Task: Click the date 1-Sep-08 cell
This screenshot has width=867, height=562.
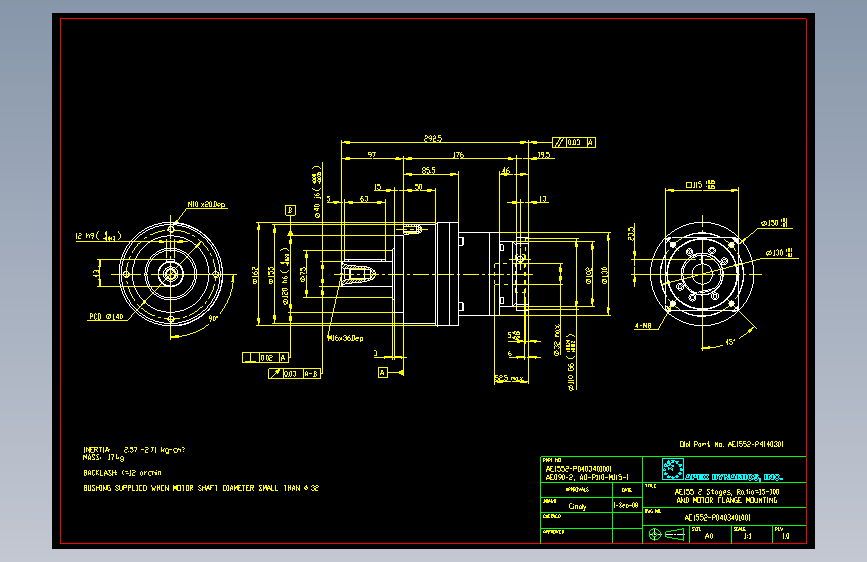Action: (626, 505)
